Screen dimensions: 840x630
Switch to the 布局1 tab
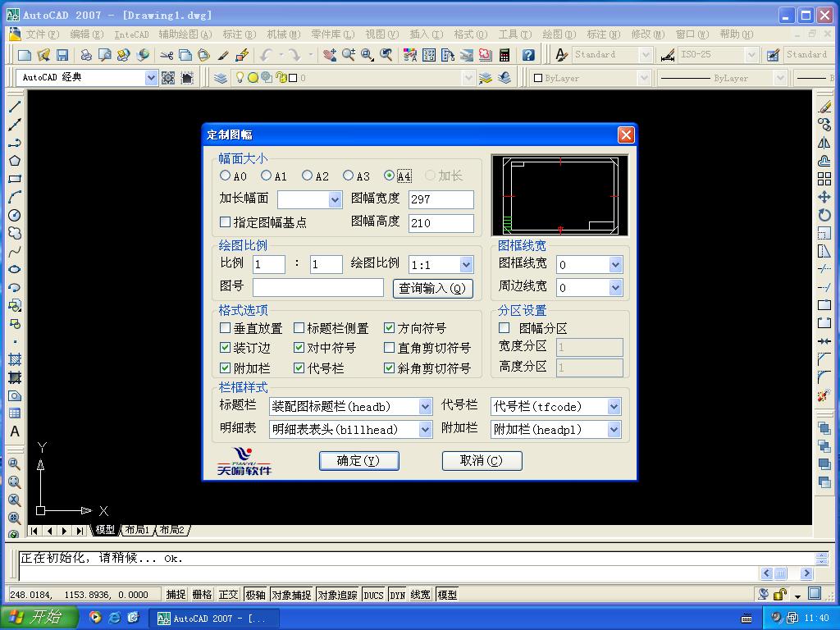coord(137,530)
